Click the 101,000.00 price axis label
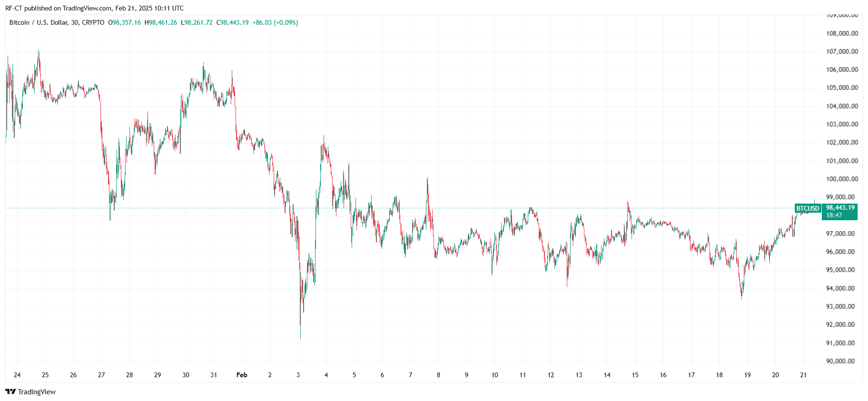 tap(842, 161)
